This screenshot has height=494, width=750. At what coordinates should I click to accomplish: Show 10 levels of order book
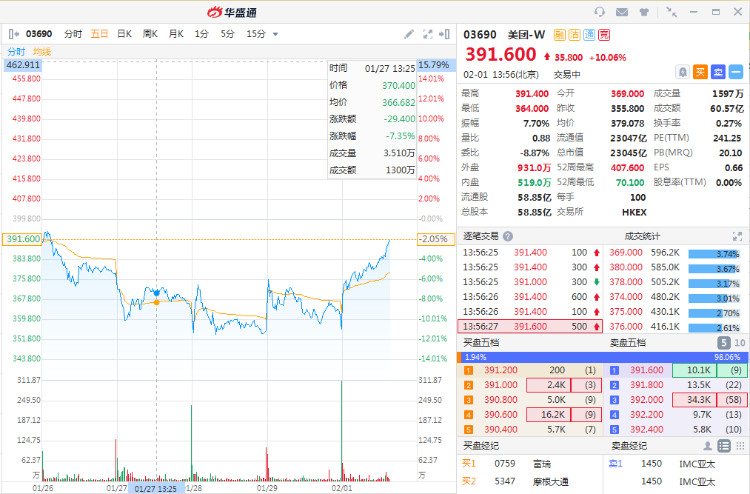pyautogui.click(x=739, y=343)
